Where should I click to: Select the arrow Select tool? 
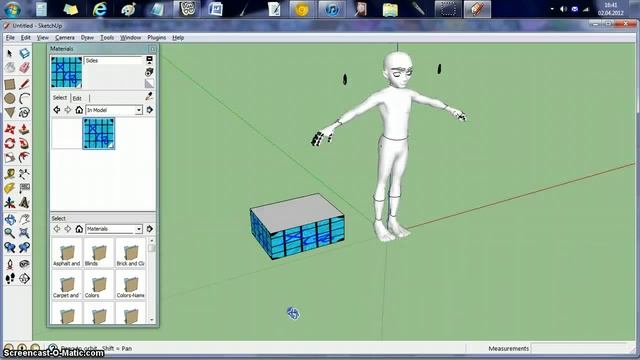10,53
